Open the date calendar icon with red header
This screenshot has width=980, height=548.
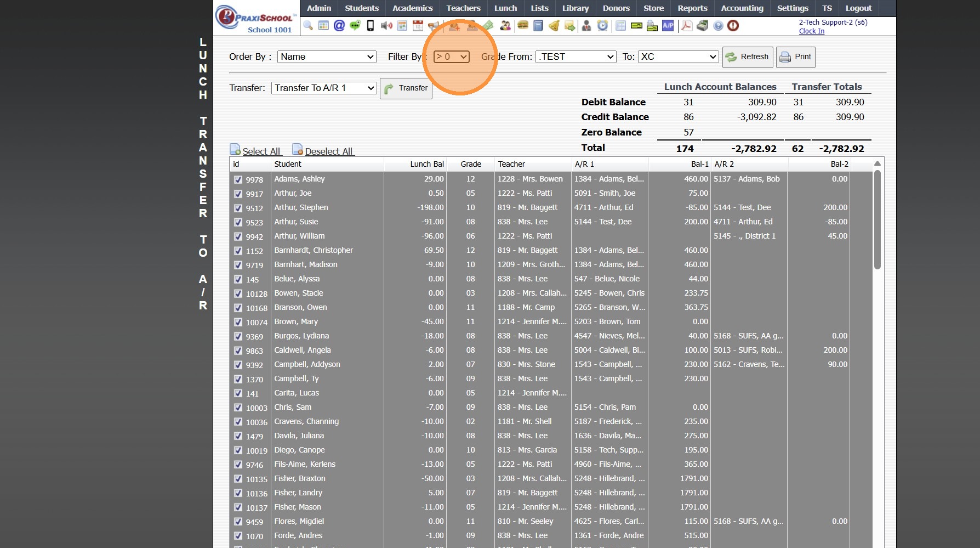point(418,26)
